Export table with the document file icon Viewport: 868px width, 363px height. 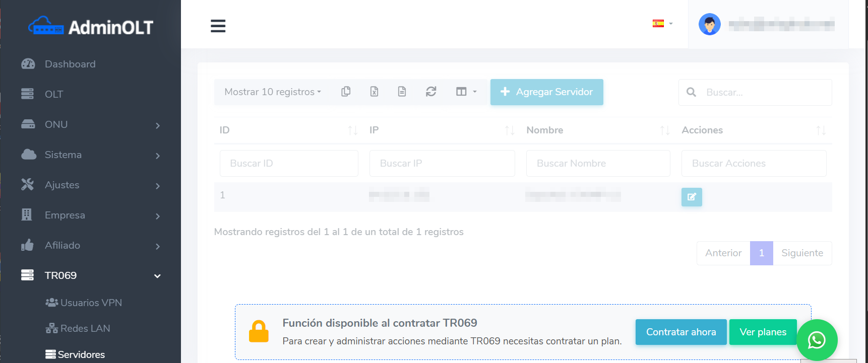point(402,92)
